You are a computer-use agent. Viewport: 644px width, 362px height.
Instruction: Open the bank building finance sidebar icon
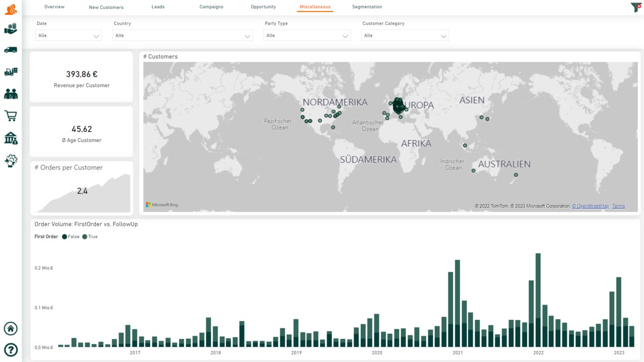click(x=11, y=138)
